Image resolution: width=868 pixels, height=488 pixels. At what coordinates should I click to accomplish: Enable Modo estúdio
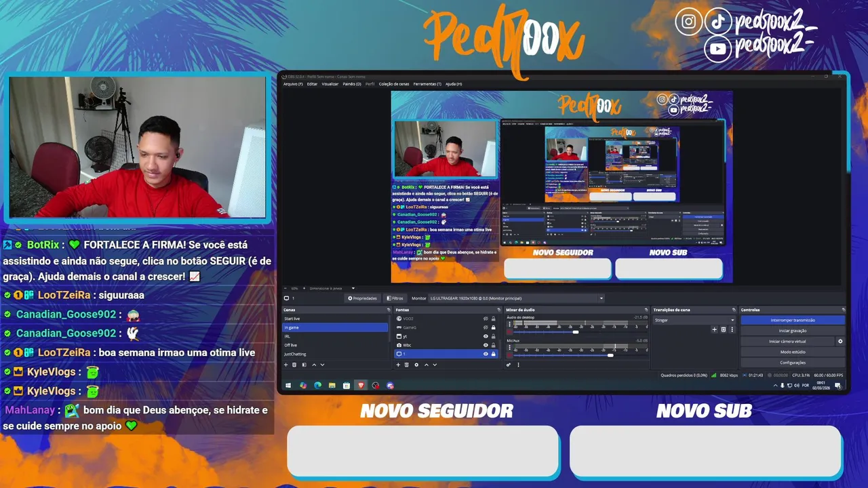coord(793,352)
